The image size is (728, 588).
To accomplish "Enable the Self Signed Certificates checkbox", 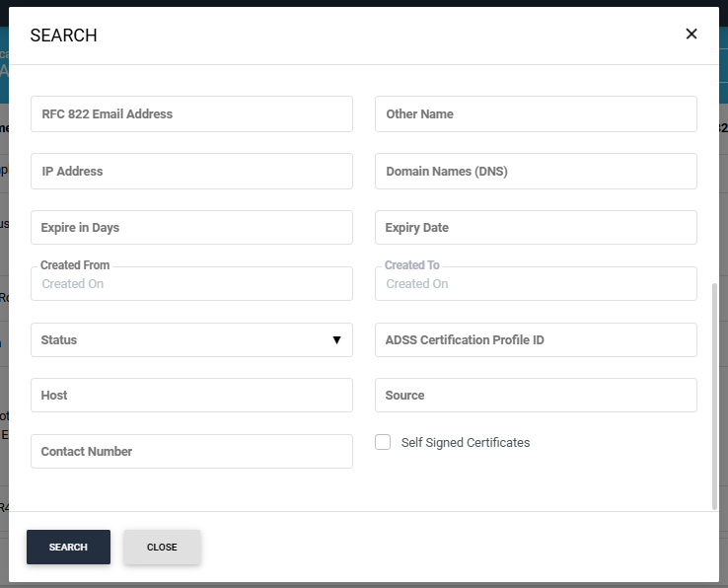I will 383,443.
